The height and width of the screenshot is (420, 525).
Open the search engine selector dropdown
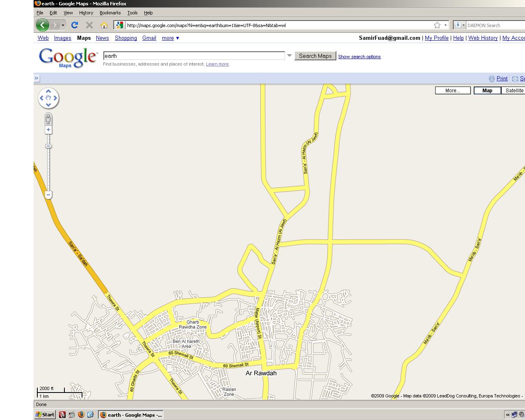[x=459, y=25]
